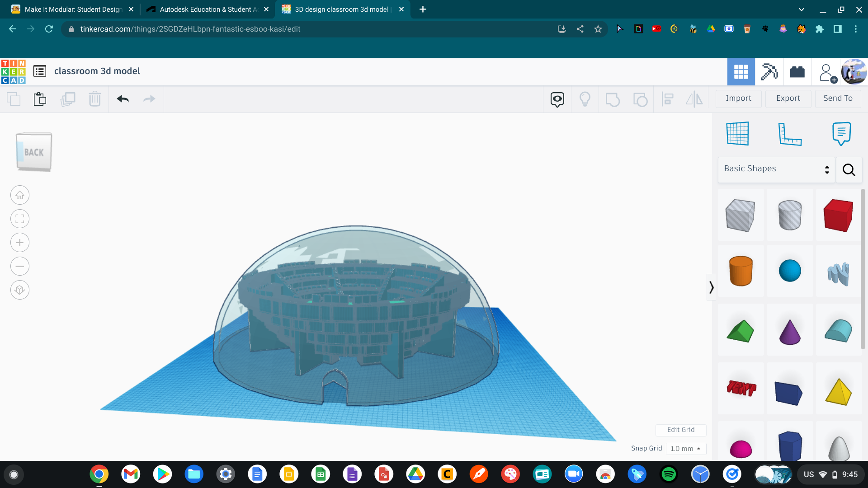868x488 pixels.
Task: Click the Align objects icon in toolbar
Action: coord(667,99)
